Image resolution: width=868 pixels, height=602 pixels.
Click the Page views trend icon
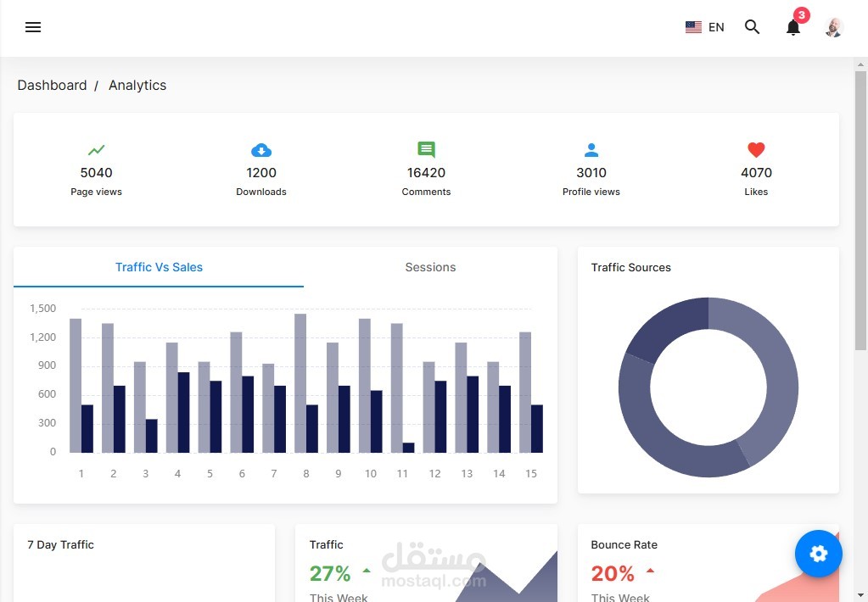point(97,150)
